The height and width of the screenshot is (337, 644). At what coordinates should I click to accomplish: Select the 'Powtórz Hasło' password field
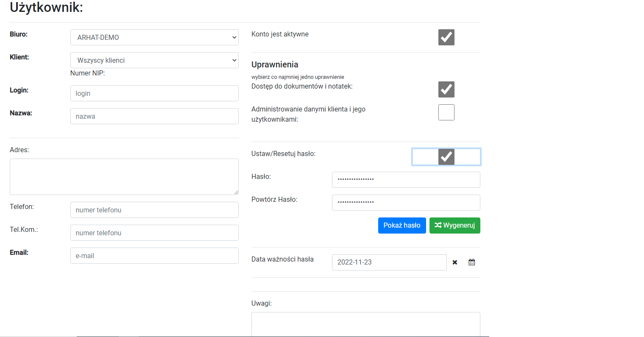click(x=406, y=203)
